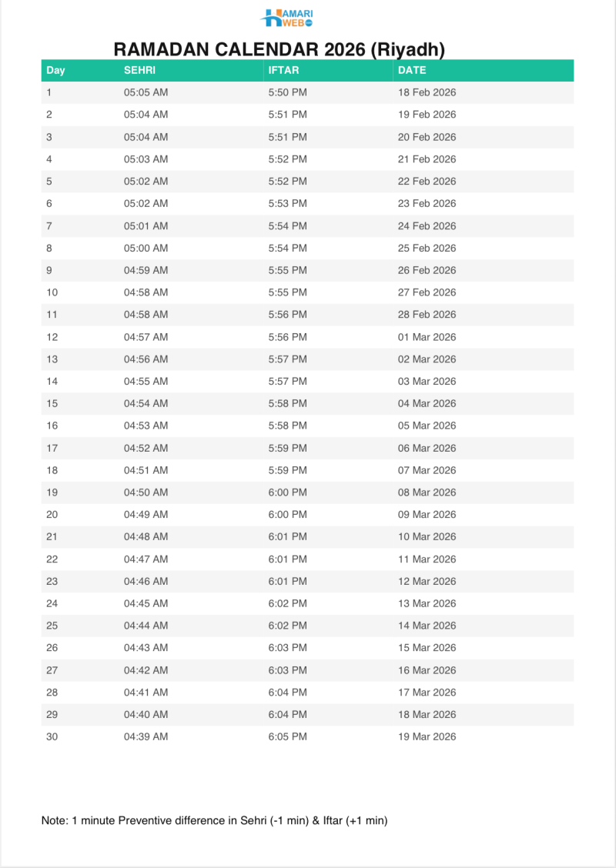The image size is (616, 868).
Task: Click the Ramadan Calendar 2026 (Riyadh) title
Action: click(280, 49)
